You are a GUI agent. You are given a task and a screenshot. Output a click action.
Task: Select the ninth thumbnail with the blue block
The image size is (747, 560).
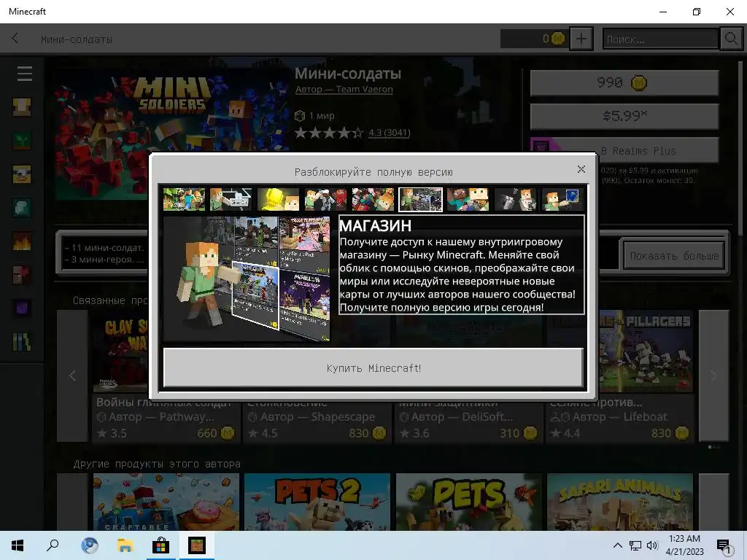(x=562, y=199)
